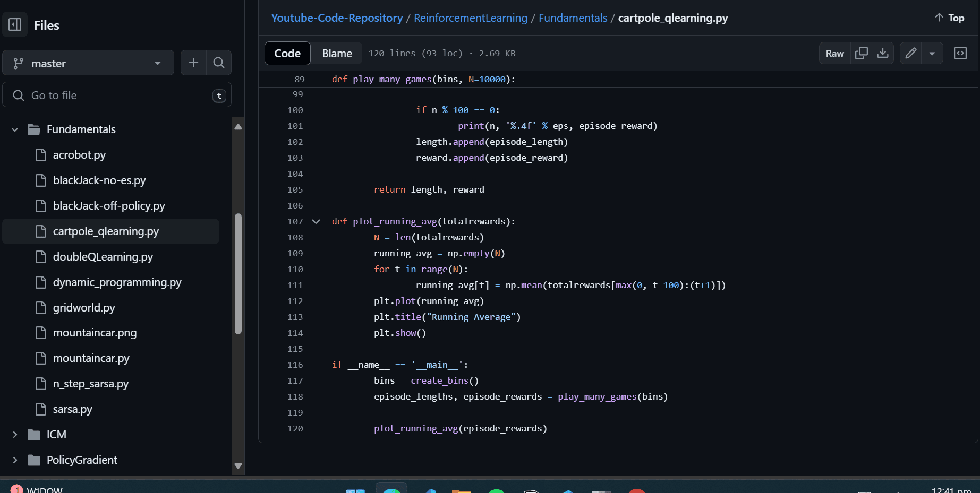
Task: Expand the ICM folder chevron
Action: 15,435
